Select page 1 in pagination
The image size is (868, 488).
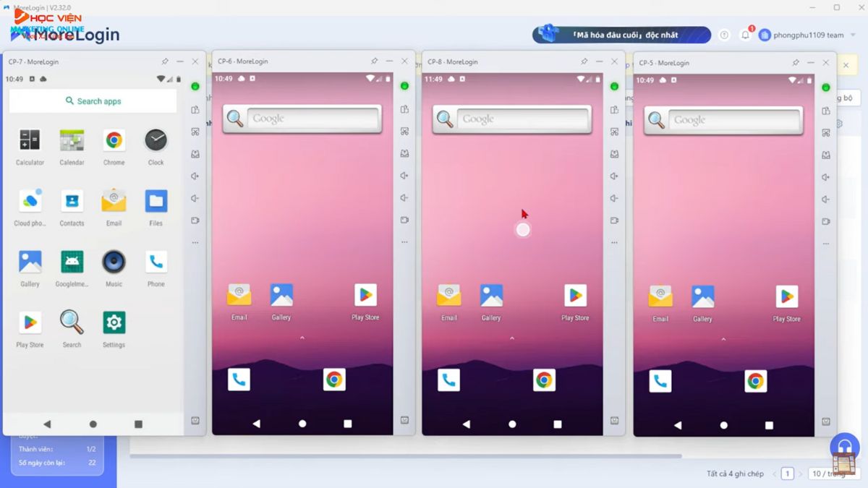[787, 474]
